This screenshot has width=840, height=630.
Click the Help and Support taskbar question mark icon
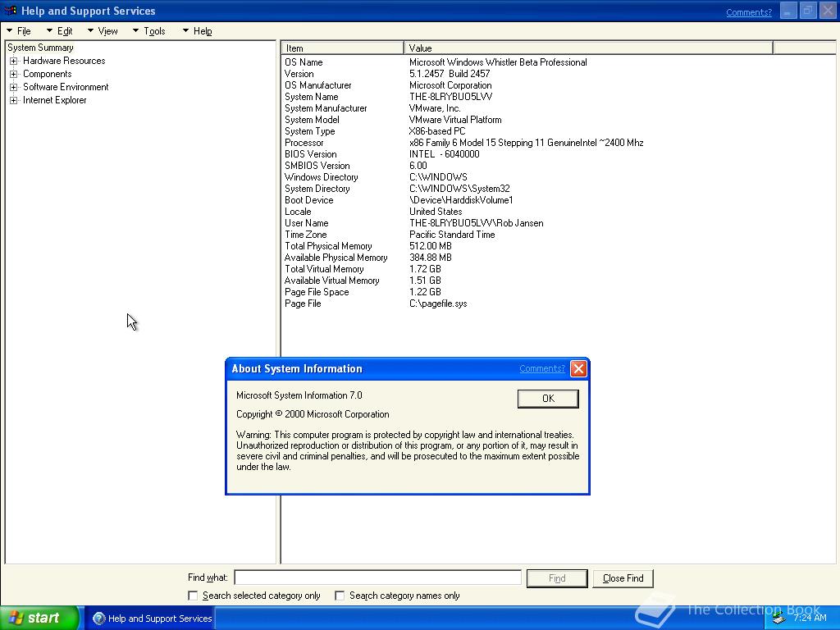[x=99, y=619]
